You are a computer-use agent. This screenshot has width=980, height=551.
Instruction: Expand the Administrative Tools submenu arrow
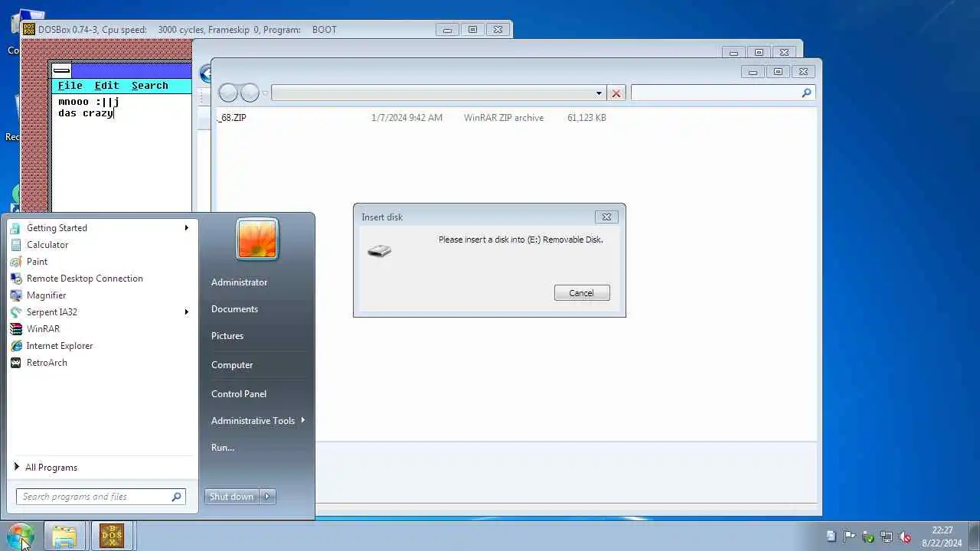[x=303, y=420]
